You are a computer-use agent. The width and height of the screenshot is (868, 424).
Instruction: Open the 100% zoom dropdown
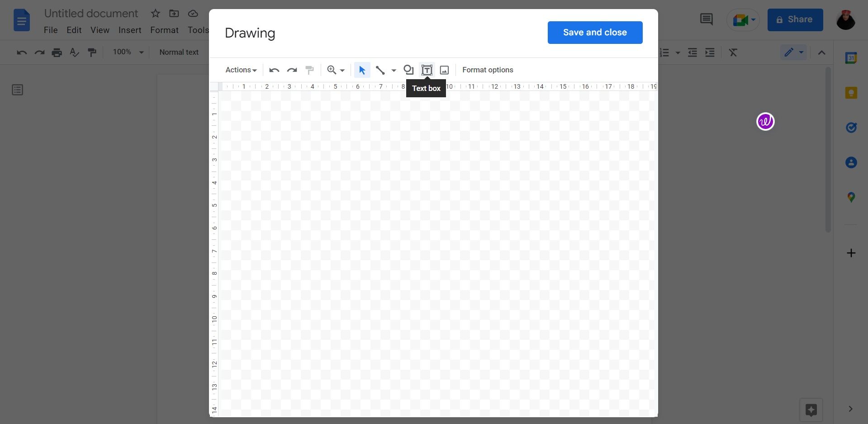(x=128, y=52)
